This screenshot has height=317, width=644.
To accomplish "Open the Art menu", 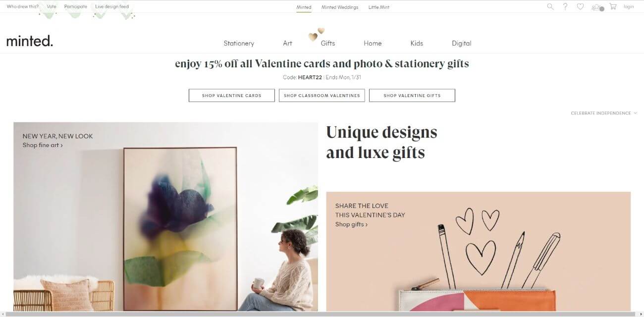I will 287,43.
